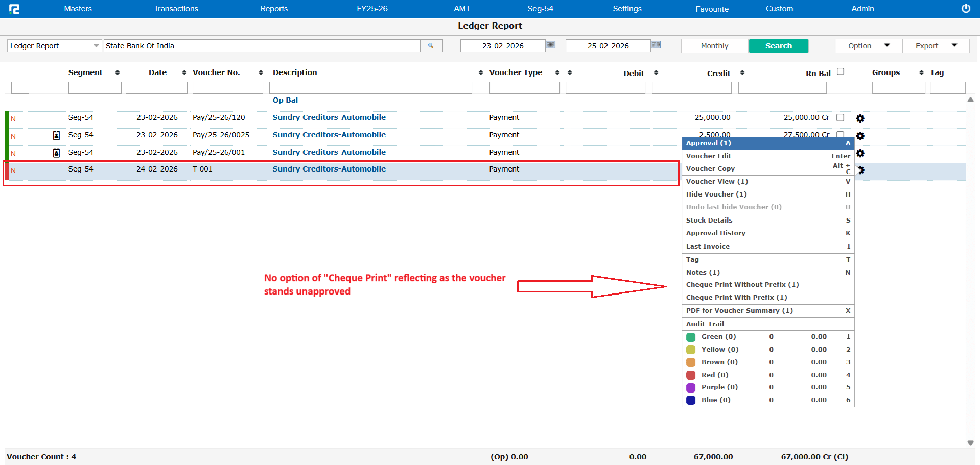This screenshot has width=980, height=465.
Task: Toggle the Rn Bal header checkbox
Action: (840, 72)
